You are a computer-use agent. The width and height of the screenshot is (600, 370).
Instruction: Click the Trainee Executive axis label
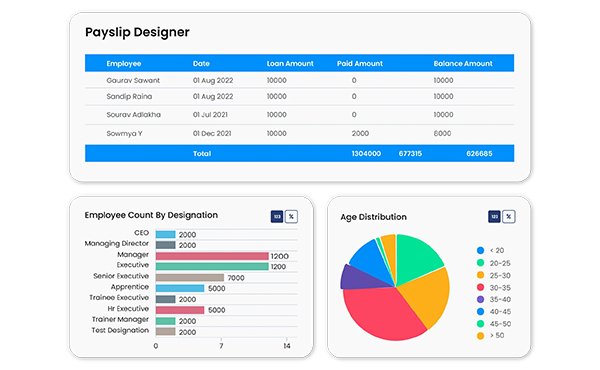(119, 298)
